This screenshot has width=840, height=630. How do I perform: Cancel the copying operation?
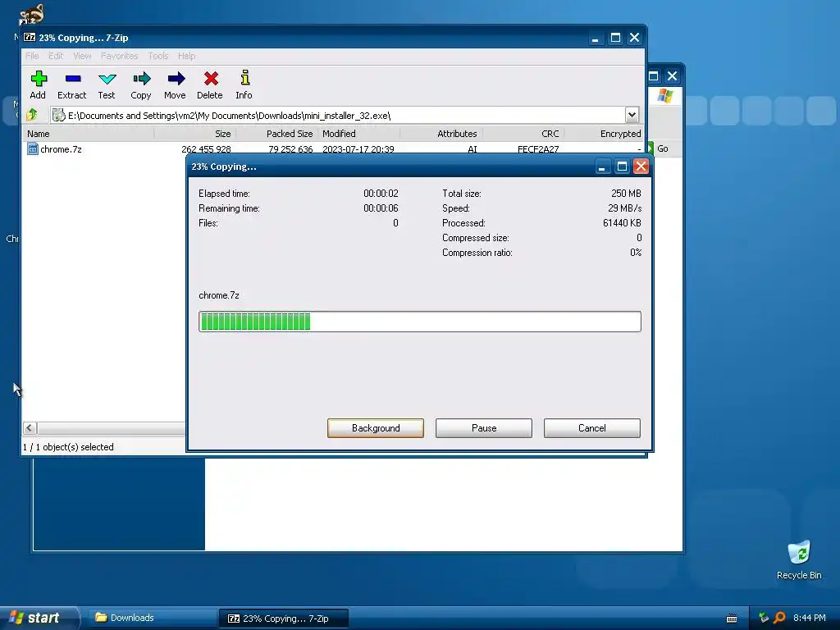coord(592,428)
